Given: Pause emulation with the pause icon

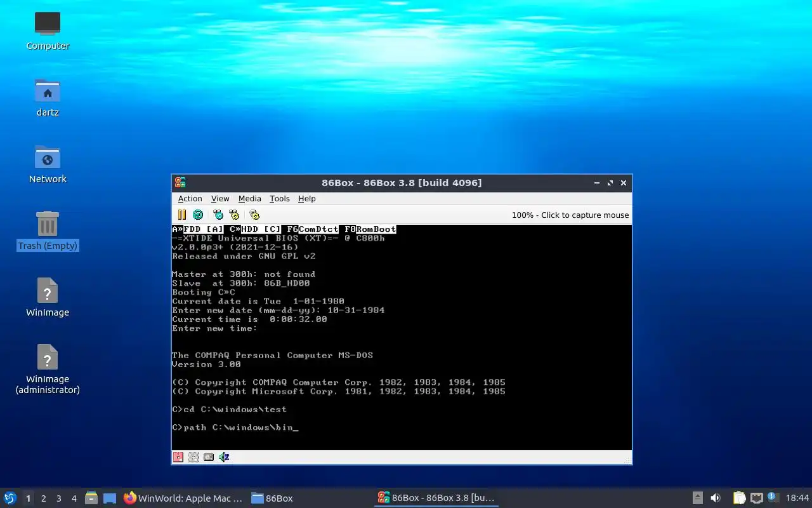Looking at the screenshot, I should [x=182, y=215].
